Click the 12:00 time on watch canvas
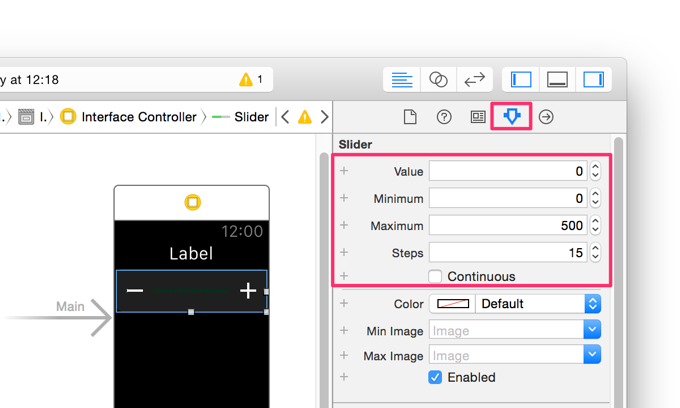This screenshot has height=408, width=680. coord(242,232)
